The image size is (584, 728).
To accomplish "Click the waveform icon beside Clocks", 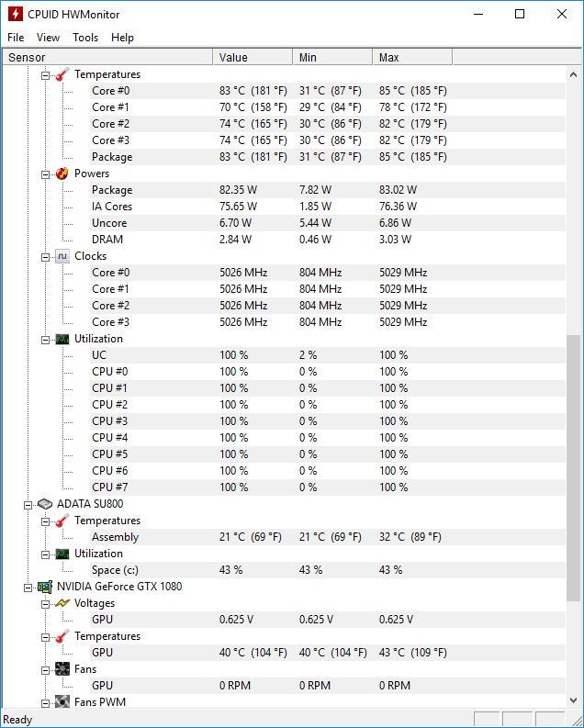I will [x=62, y=256].
